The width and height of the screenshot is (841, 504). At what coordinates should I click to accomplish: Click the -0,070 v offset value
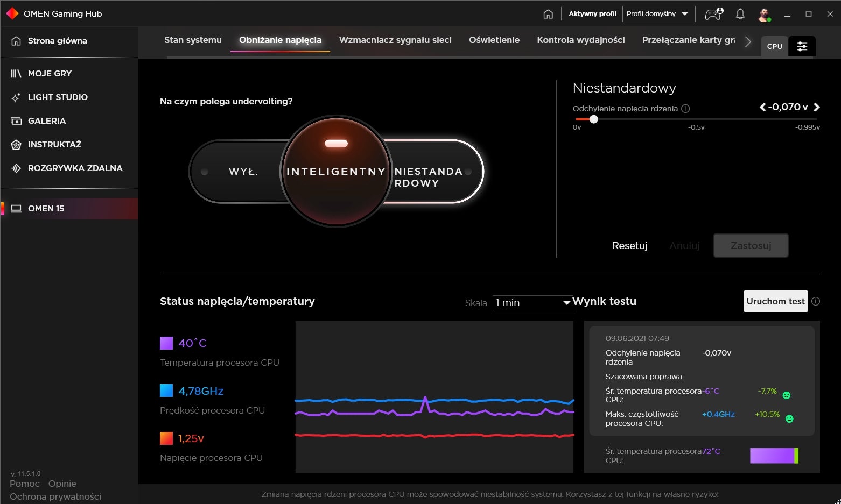coord(788,107)
